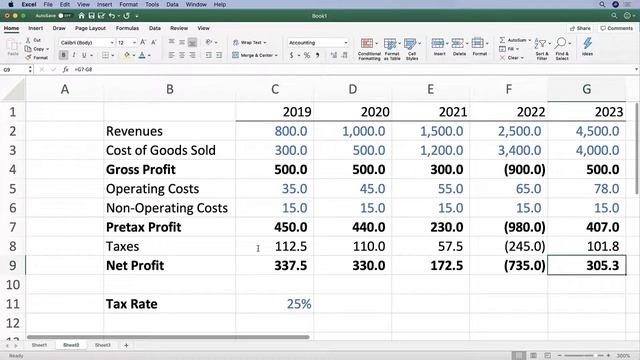Click the Share button
This screenshot has width=640, height=360.
580,28
